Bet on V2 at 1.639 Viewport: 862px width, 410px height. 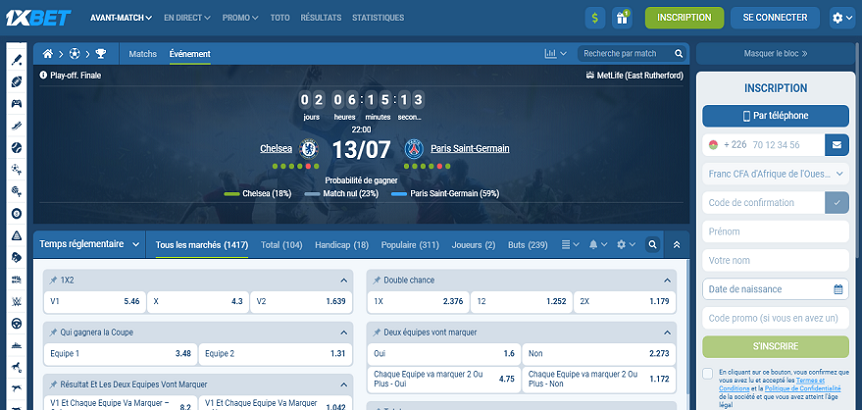point(301,301)
